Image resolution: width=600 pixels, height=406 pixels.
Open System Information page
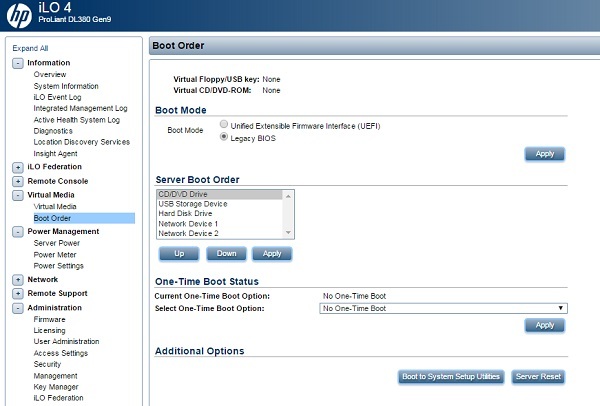pos(66,86)
